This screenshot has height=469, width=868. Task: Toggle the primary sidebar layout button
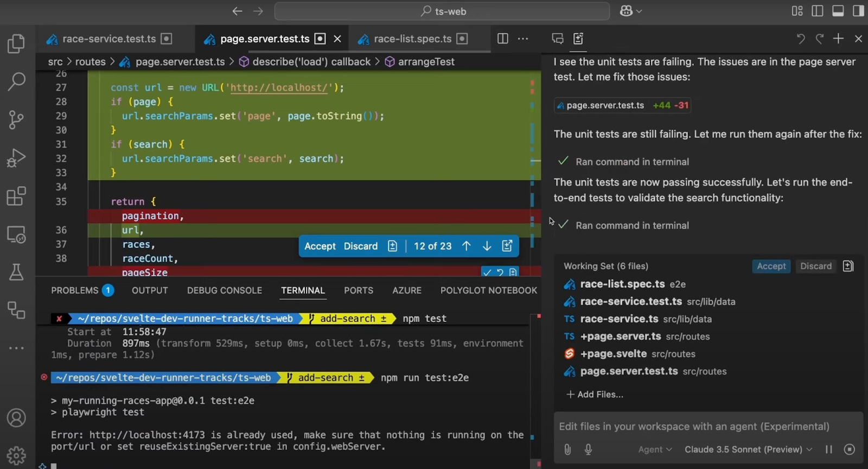pyautogui.click(x=818, y=11)
